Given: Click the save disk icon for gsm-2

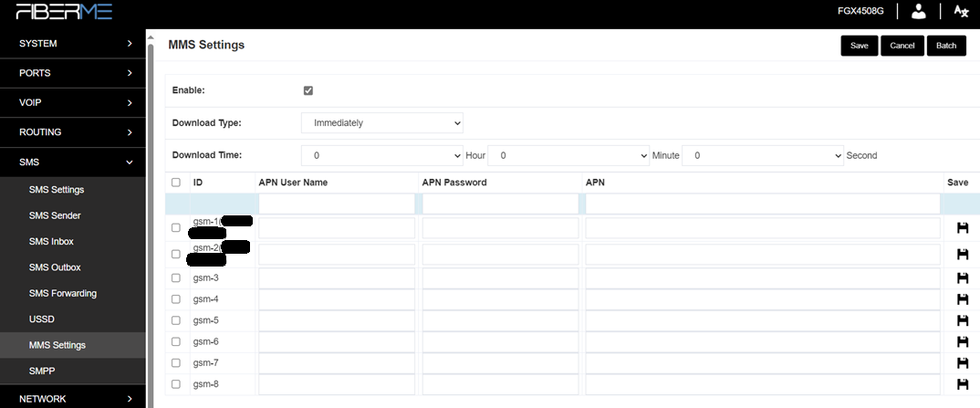Looking at the screenshot, I should [x=963, y=255].
